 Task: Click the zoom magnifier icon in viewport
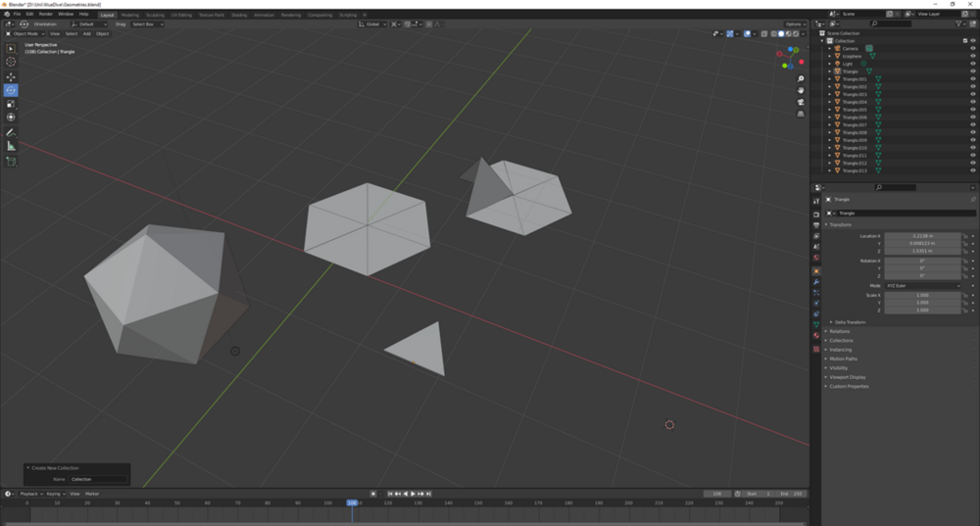801,78
